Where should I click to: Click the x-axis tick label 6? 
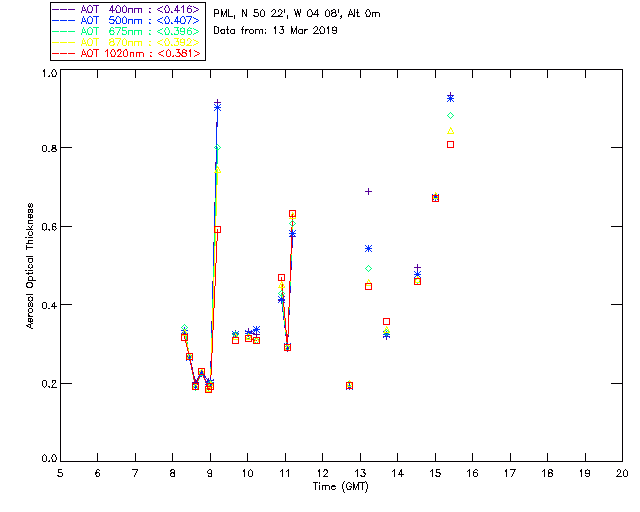[98, 473]
